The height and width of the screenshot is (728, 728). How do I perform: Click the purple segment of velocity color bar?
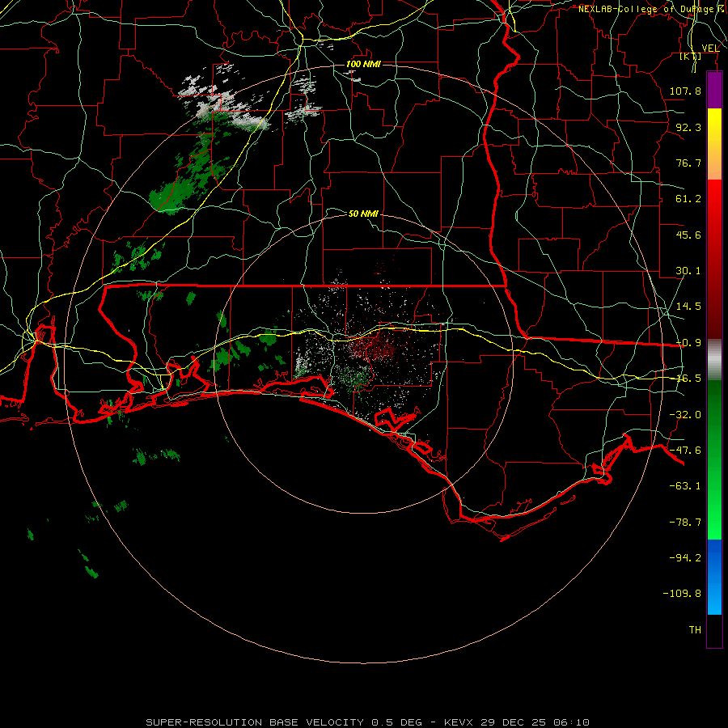click(714, 91)
